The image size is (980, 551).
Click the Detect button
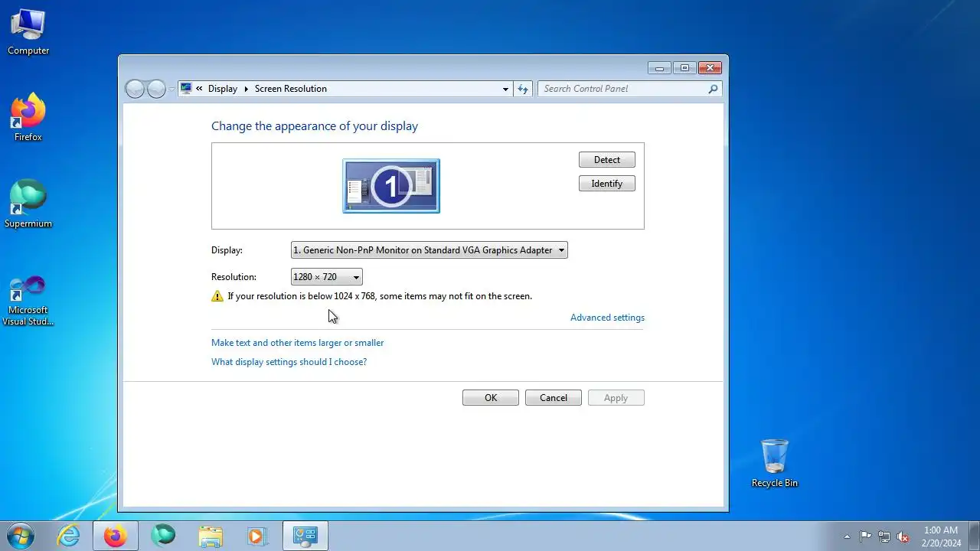(607, 160)
